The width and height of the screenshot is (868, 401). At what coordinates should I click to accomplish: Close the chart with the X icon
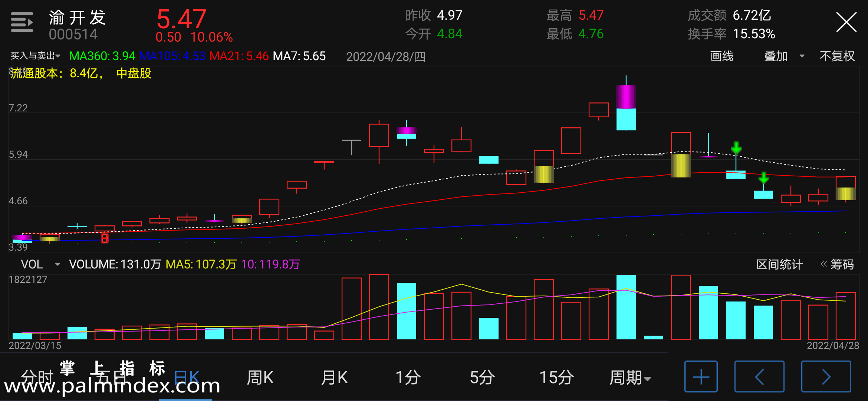click(x=846, y=22)
